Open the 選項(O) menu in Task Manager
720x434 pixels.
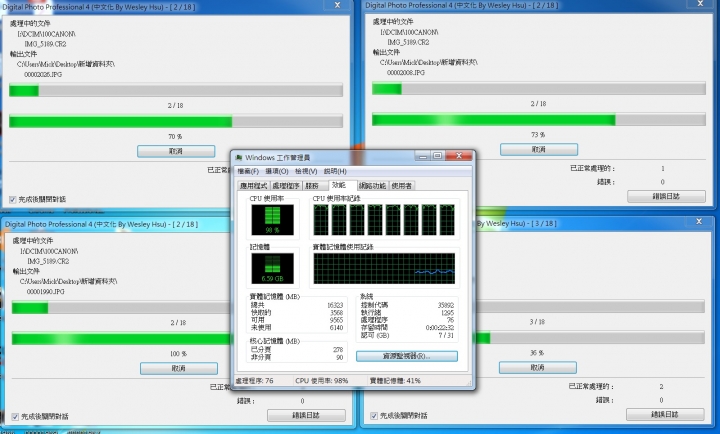click(277, 171)
